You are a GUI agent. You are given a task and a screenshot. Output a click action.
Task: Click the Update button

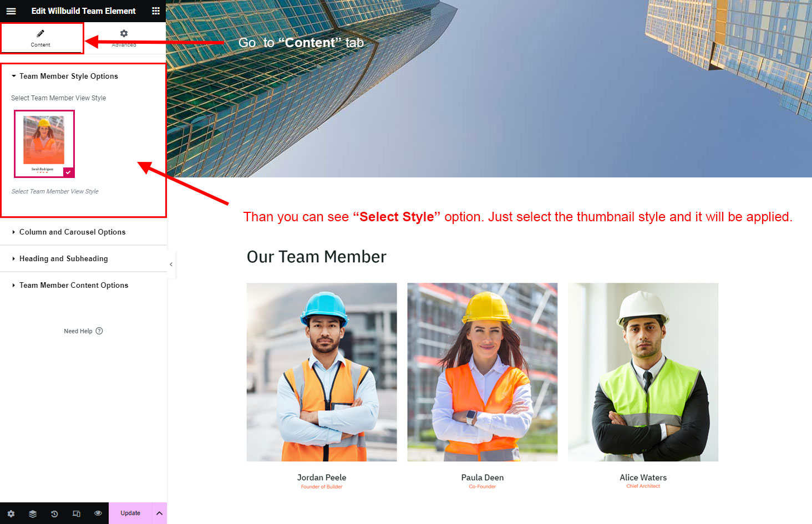coord(130,513)
